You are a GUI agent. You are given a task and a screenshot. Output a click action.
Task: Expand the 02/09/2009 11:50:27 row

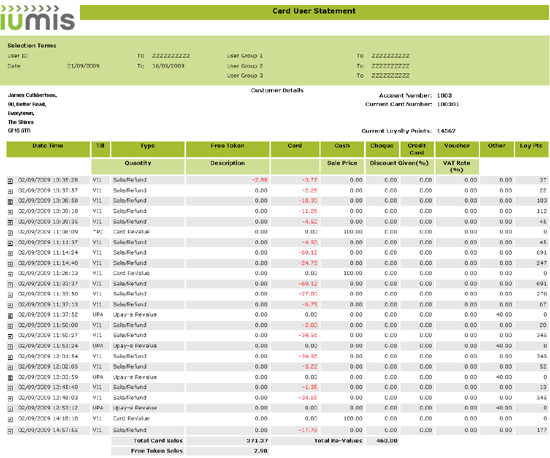pos(11,336)
